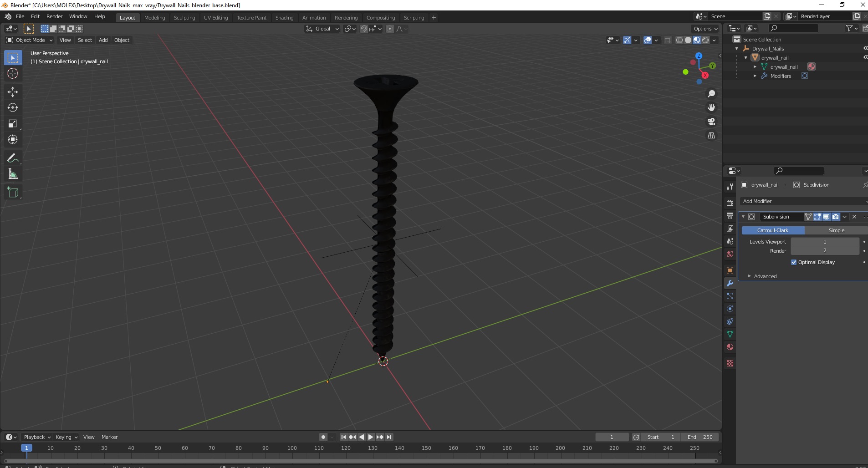The image size is (868, 468).
Task: Switch to the Shading workspace tab
Action: (284, 18)
